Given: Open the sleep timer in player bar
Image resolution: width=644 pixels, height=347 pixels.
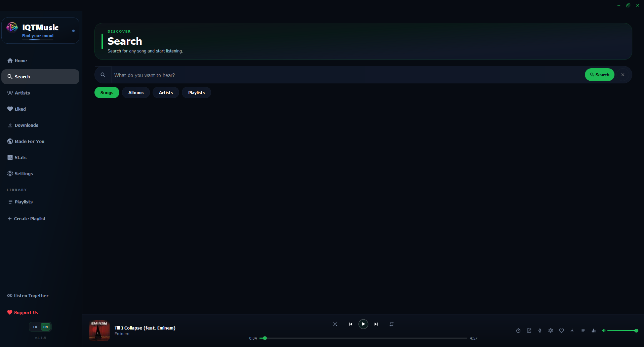Looking at the screenshot, I should pyautogui.click(x=518, y=331).
